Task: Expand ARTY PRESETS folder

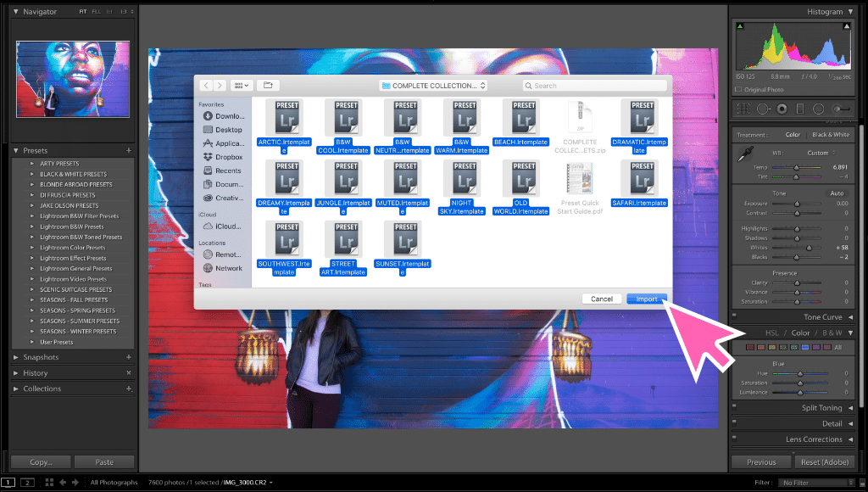Action: [x=32, y=164]
